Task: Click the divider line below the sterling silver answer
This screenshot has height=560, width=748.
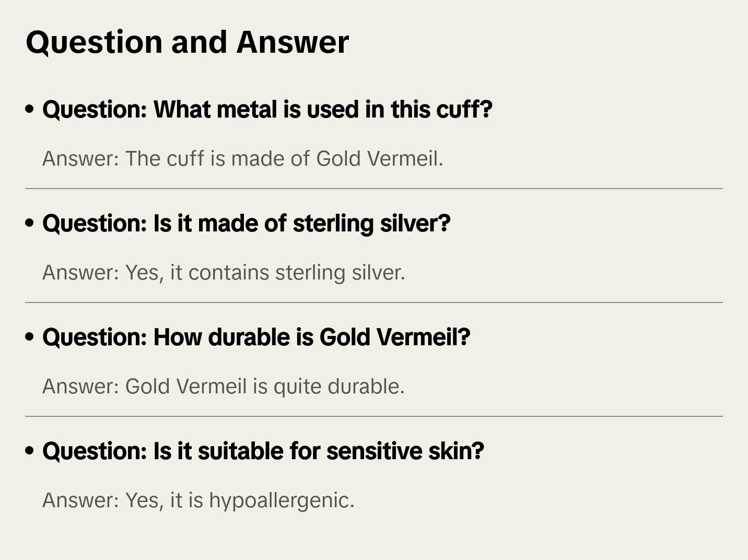Action: click(x=373, y=302)
